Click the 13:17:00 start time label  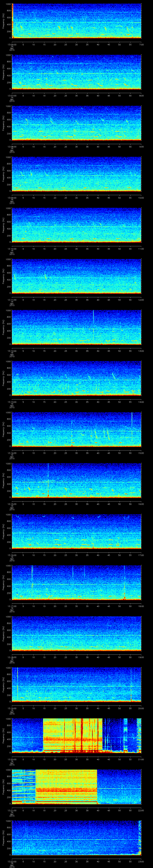12,606
